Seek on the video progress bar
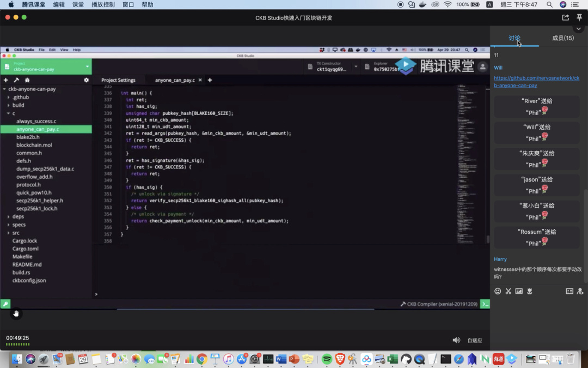 tap(245, 310)
